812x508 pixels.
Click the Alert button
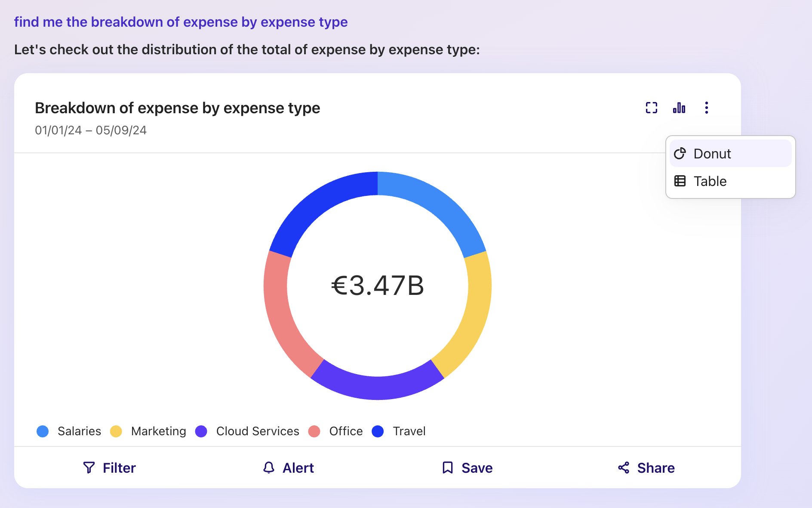click(288, 468)
